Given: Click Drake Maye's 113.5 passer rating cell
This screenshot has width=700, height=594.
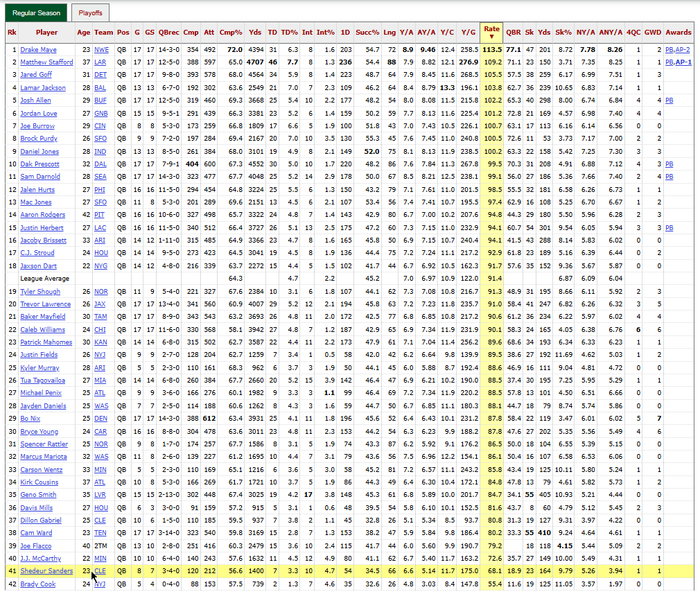Looking at the screenshot, I should pos(491,50).
